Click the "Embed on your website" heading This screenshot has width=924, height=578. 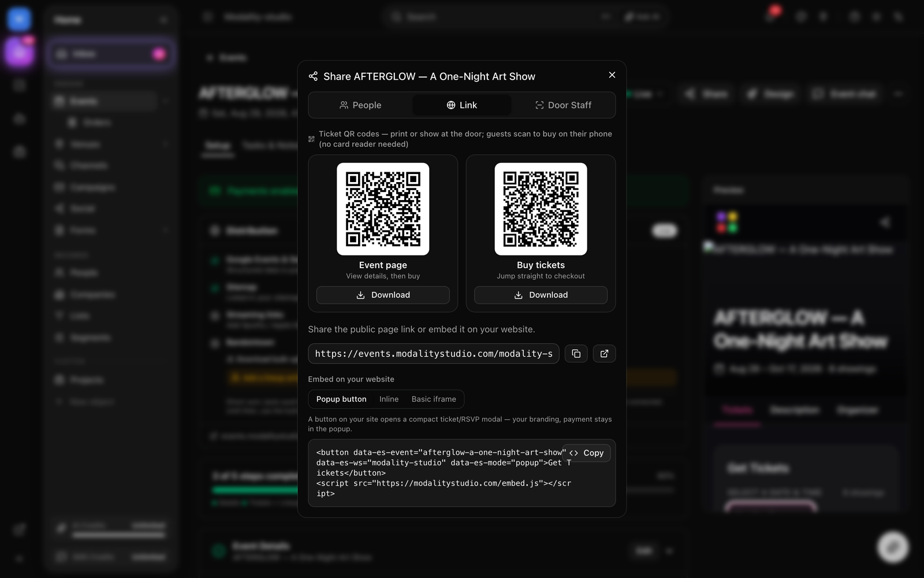(351, 379)
